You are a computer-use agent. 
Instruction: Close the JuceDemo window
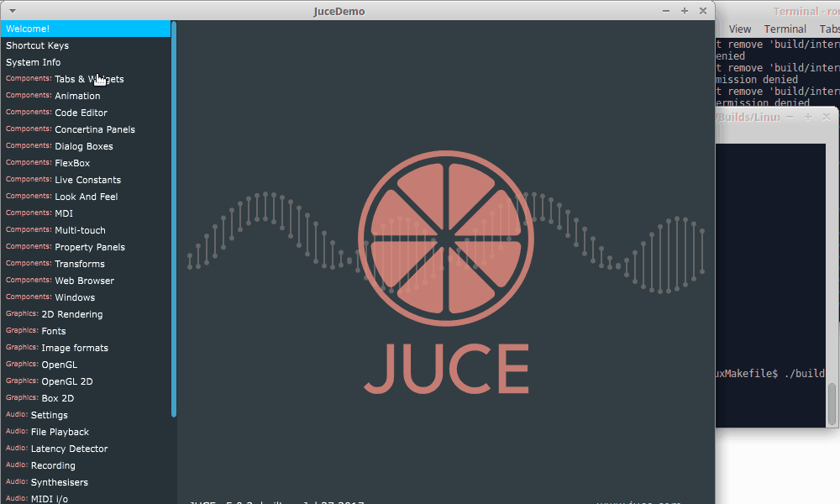(x=703, y=11)
